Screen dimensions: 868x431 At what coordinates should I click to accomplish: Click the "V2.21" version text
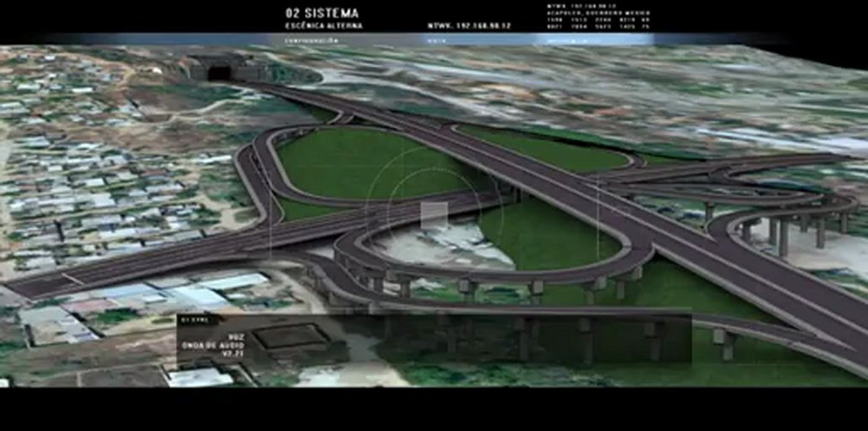pyautogui.click(x=233, y=354)
